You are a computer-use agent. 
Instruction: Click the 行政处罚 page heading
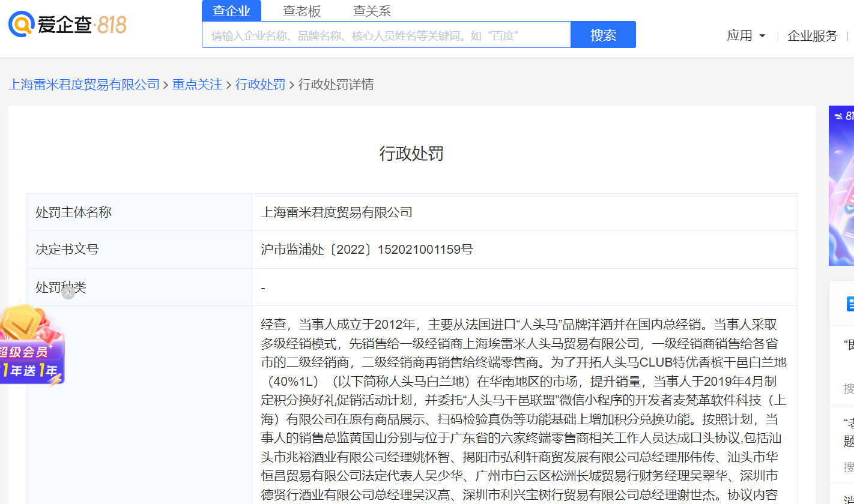coord(411,154)
